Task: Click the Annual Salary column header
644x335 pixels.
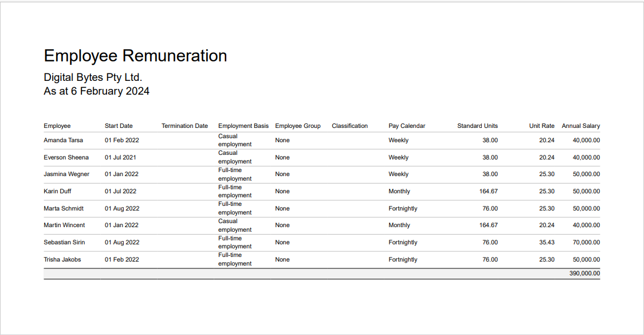Action: point(580,126)
